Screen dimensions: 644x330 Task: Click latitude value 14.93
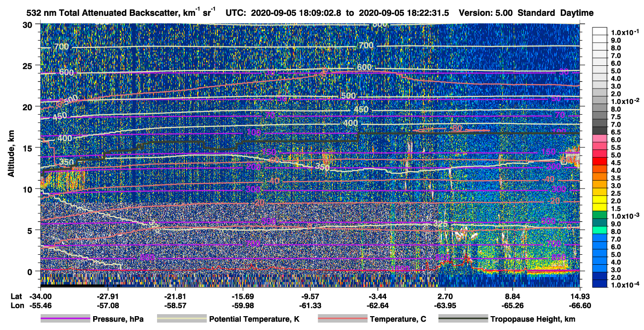(580, 296)
